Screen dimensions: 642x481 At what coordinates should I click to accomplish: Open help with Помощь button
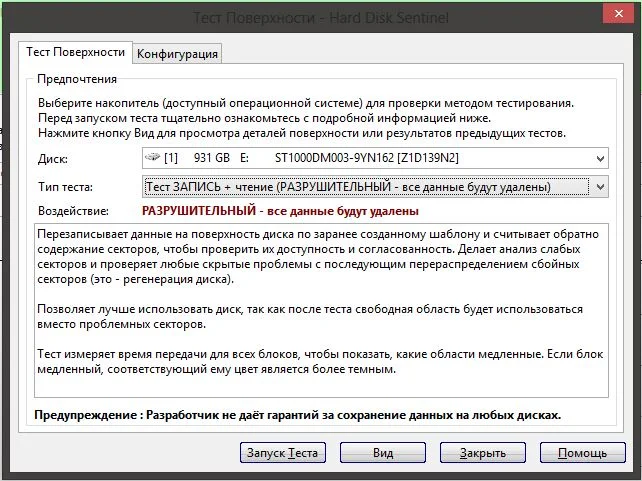pos(583,453)
